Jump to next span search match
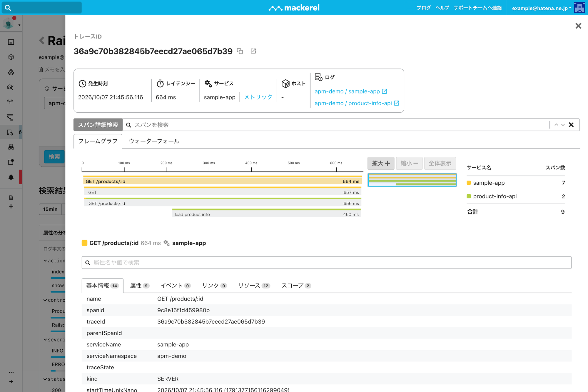 [x=563, y=125]
